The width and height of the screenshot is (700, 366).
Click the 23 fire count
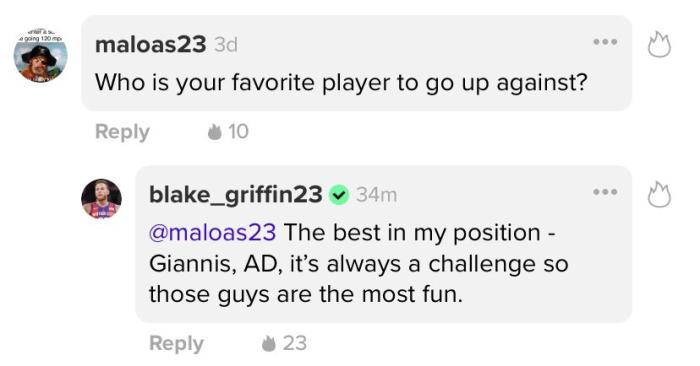pos(295,343)
